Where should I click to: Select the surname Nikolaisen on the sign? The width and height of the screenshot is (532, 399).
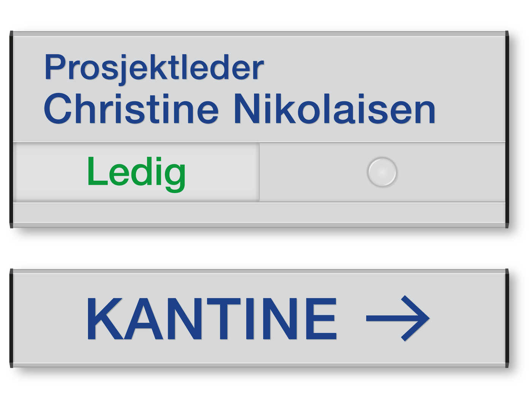[x=334, y=109]
